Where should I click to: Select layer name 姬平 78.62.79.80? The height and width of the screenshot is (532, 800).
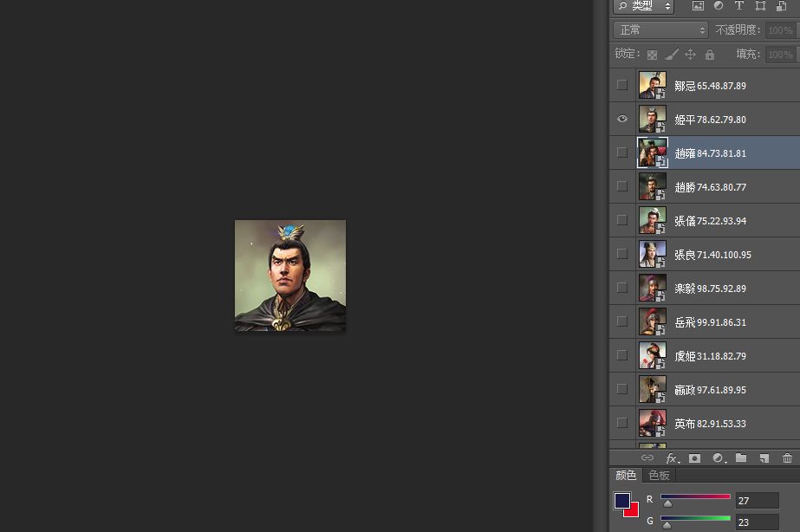[710, 120]
